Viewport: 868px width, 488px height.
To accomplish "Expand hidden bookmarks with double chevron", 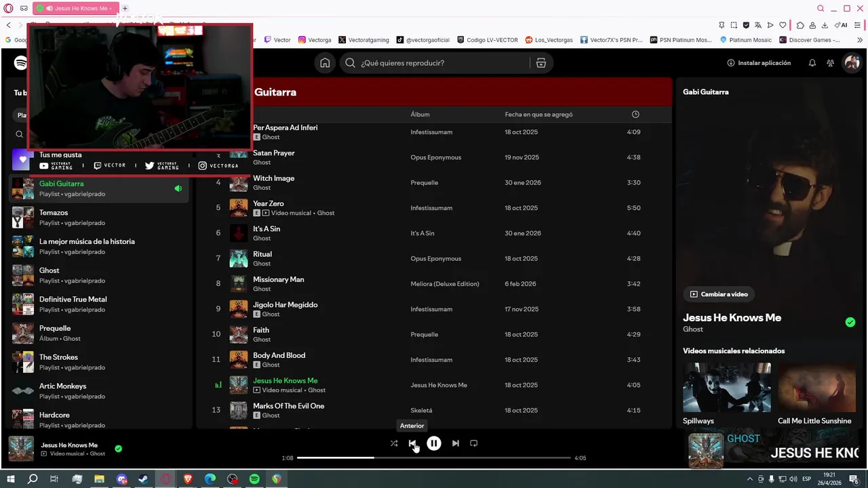I will tap(861, 40).
